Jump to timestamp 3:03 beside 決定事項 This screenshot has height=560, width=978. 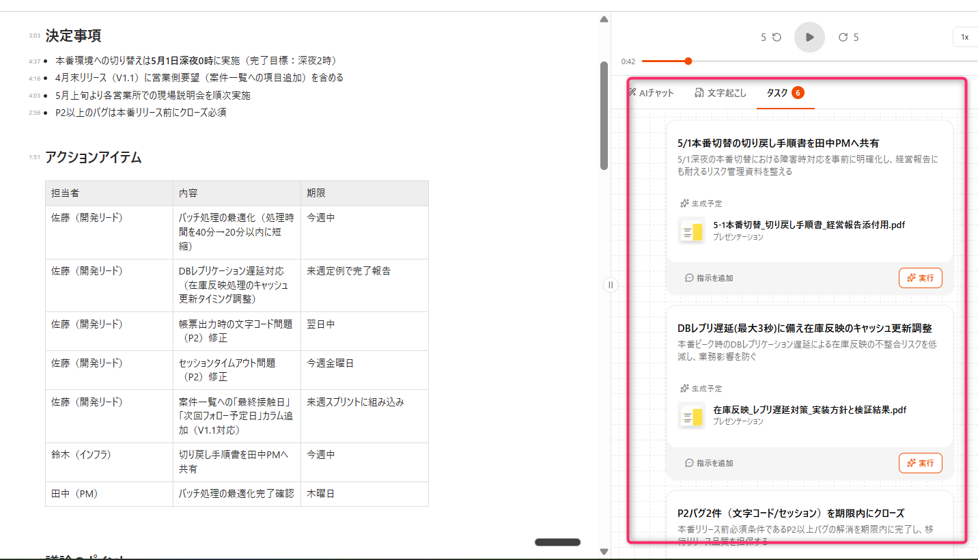[34, 36]
